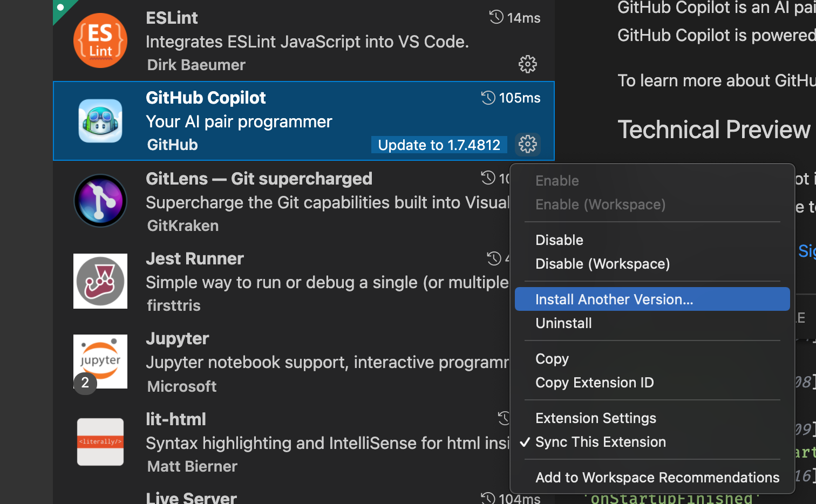Select Install Another Version...
This screenshot has width=816, height=504.
pos(652,299)
